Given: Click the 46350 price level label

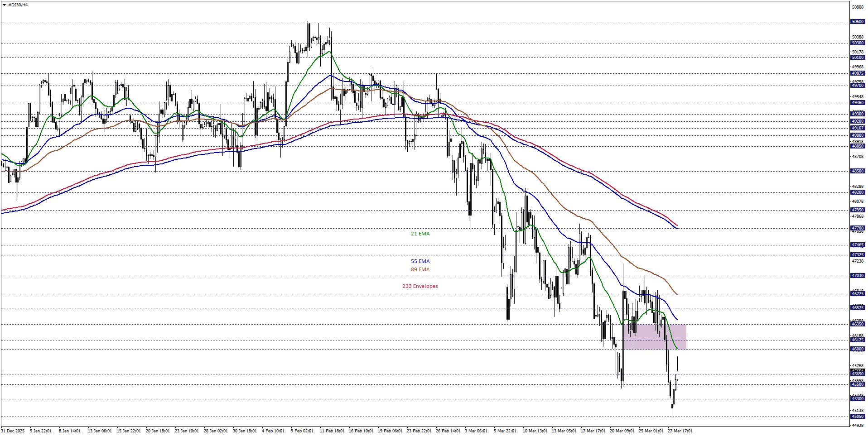Looking at the screenshot, I should (858, 324).
